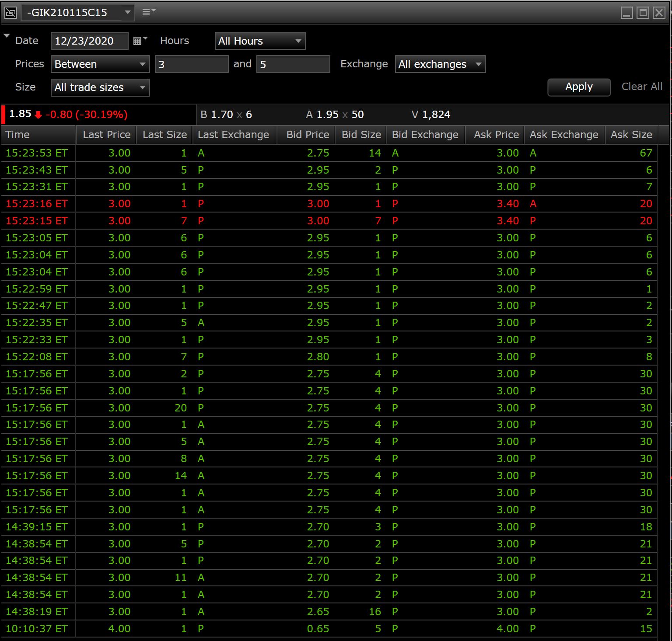Select the 15:22:33 ET trade row
672x641 pixels.
click(x=329, y=340)
